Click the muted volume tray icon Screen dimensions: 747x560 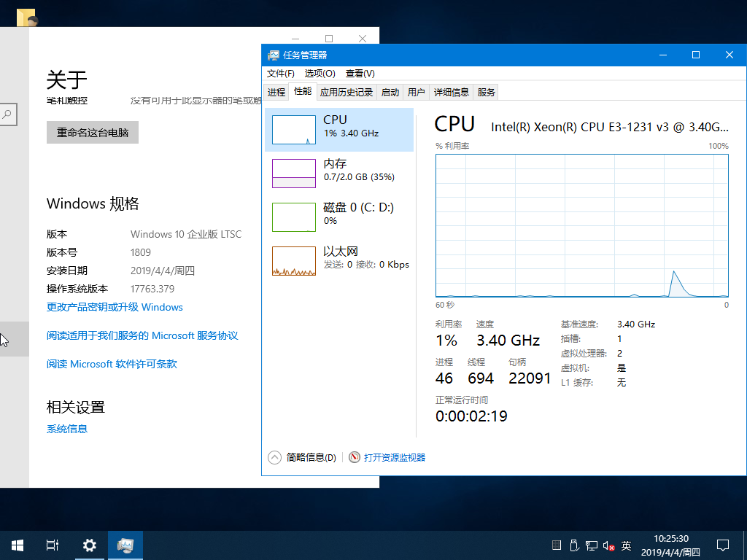pyautogui.click(x=608, y=545)
